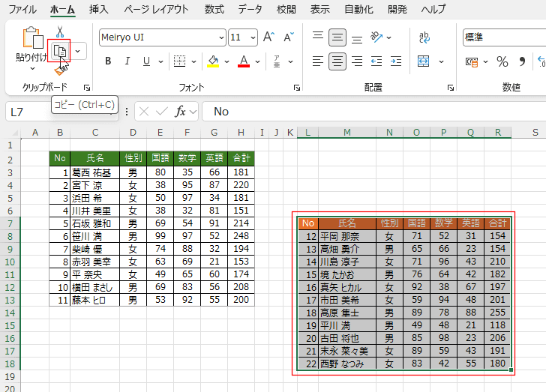Click cell containing 高原 隼士
Viewport: 546px width, 392px height.
[347, 313]
